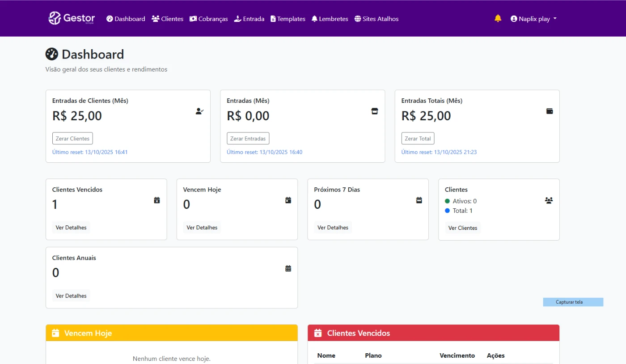
Task: Click the calendar-x icon in Clientes Vencidos card
Action: (157, 200)
